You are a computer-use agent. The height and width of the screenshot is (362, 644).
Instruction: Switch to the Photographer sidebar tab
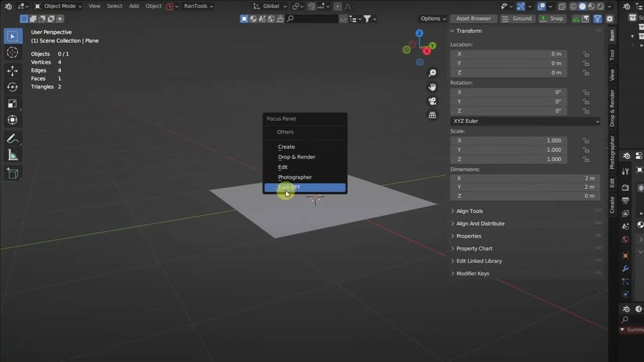coord(612,152)
